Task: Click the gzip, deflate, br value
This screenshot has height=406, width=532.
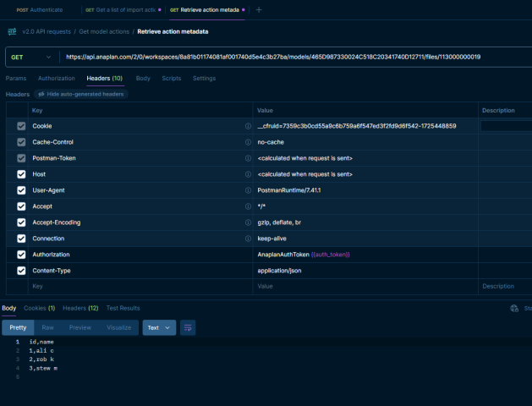Action: click(x=279, y=222)
